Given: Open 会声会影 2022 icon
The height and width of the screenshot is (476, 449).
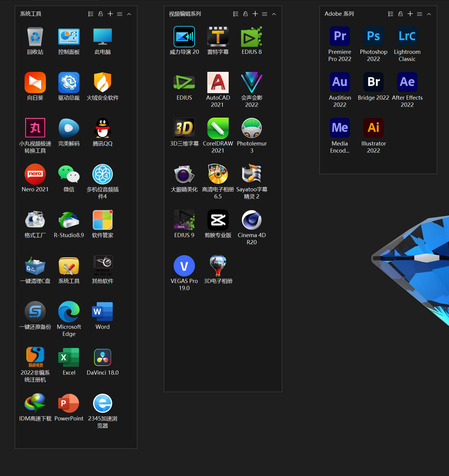Looking at the screenshot, I should (252, 82).
